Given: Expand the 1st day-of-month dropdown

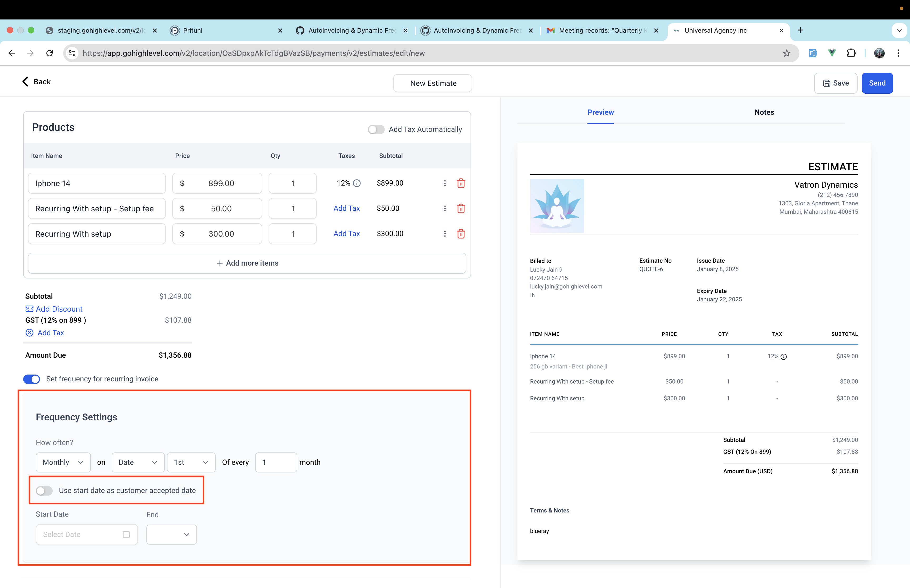Looking at the screenshot, I should pos(191,462).
